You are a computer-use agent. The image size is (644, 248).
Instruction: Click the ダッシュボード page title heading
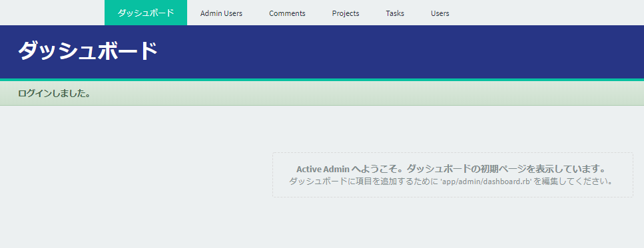tap(88, 51)
